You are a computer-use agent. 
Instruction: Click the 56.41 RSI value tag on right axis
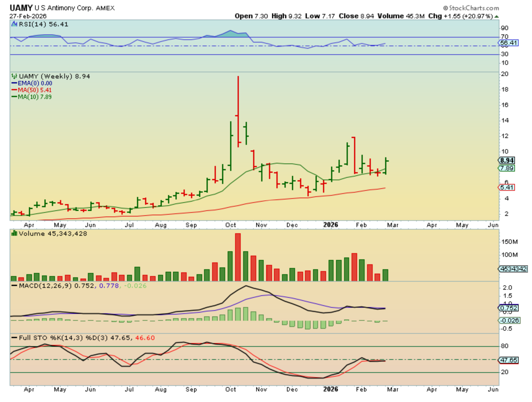(x=509, y=43)
